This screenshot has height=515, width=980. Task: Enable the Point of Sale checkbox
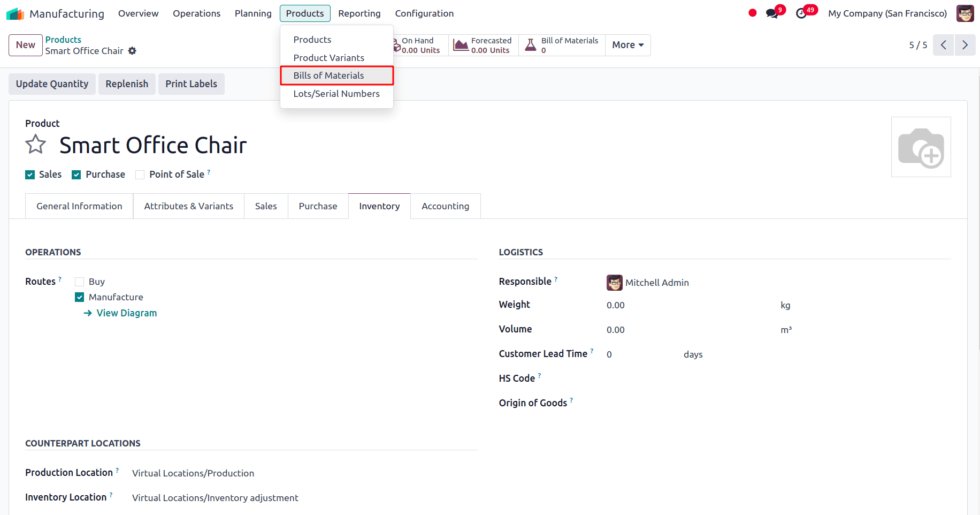(x=140, y=175)
